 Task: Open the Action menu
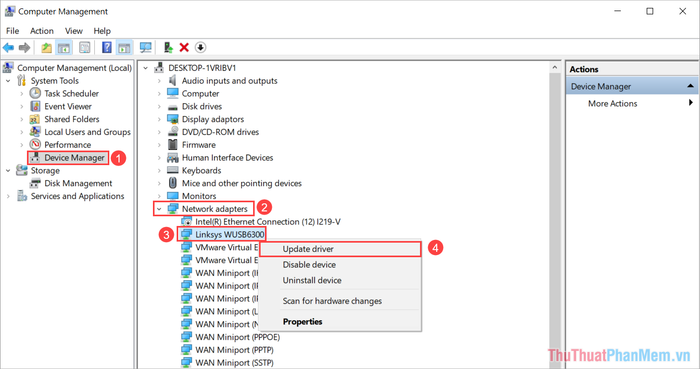(x=42, y=31)
